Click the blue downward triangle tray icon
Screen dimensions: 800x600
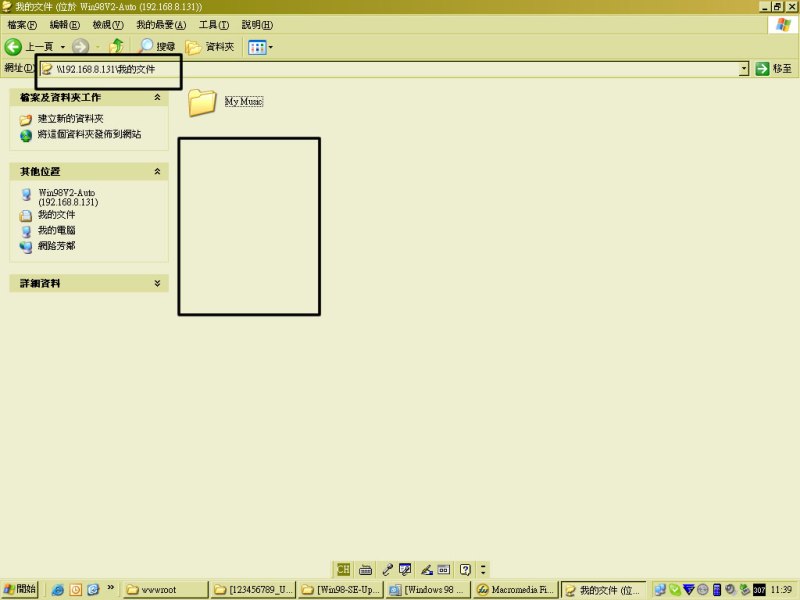(x=689, y=590)
